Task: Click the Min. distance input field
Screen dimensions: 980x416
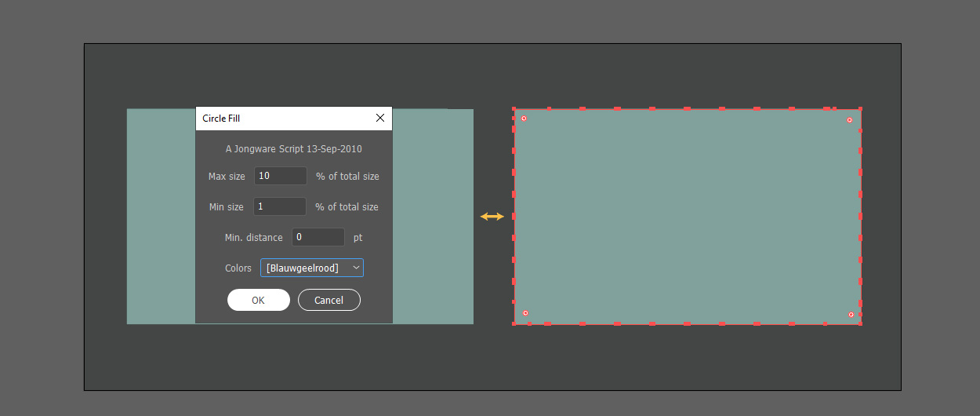Action: point(318,237)
